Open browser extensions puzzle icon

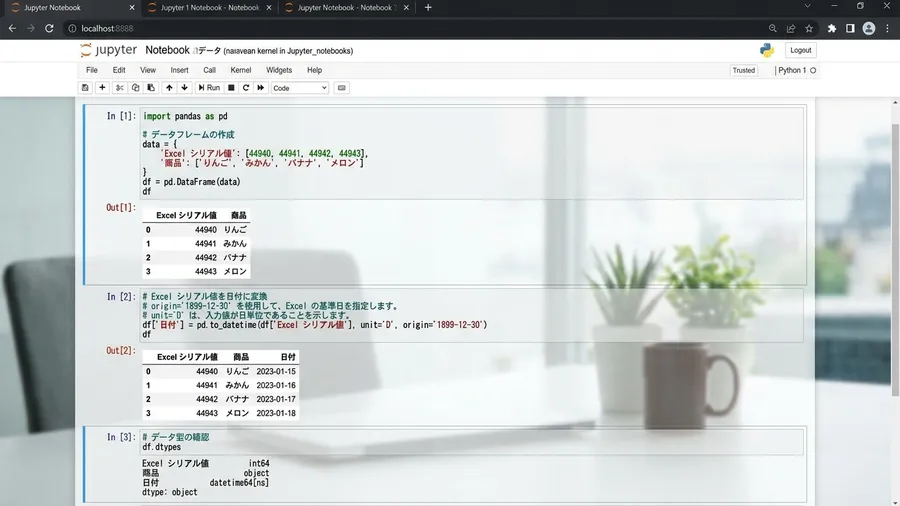(832, 28)
